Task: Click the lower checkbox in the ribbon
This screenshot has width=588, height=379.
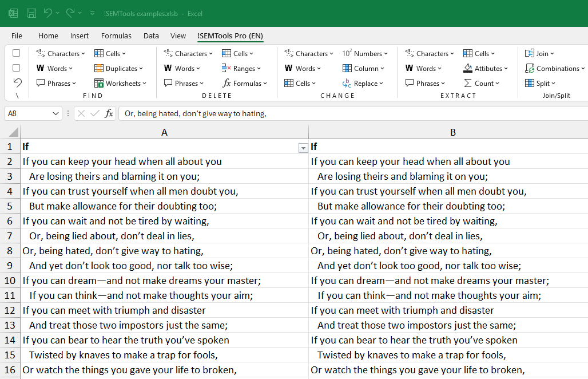Action: coord(16,68)
